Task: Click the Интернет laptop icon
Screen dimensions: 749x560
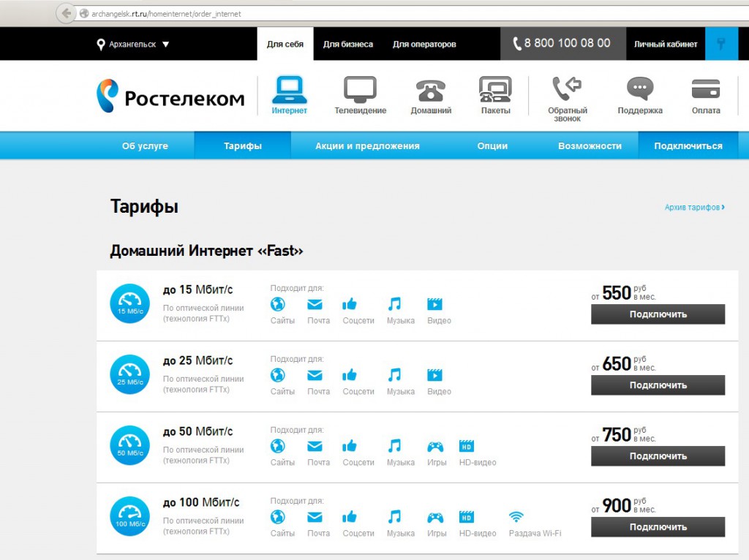Action: click(x=289, y=90)
